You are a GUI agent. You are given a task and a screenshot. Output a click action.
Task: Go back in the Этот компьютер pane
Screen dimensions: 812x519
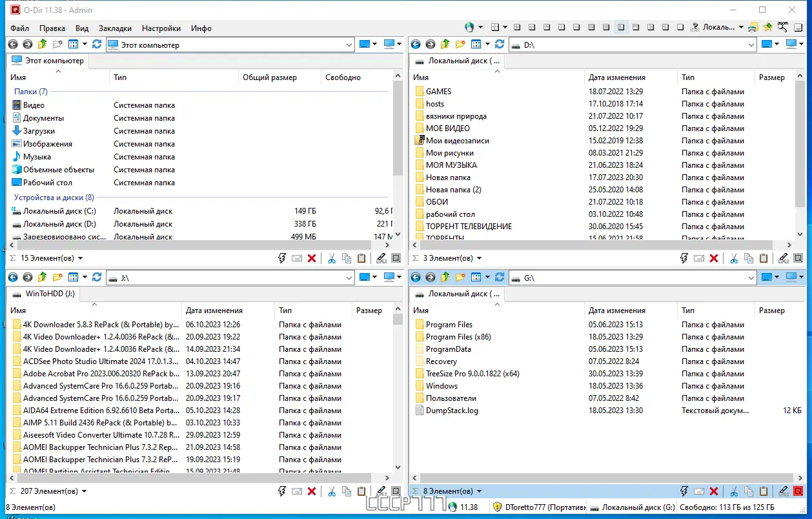pos(13,45)
